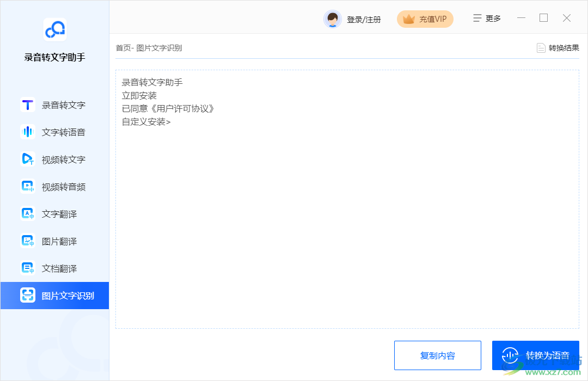Screen dimensions: 588x381
Task: Switch to the 图片文字识别 section
Action: pyautogui.click(x=54, y=295)
